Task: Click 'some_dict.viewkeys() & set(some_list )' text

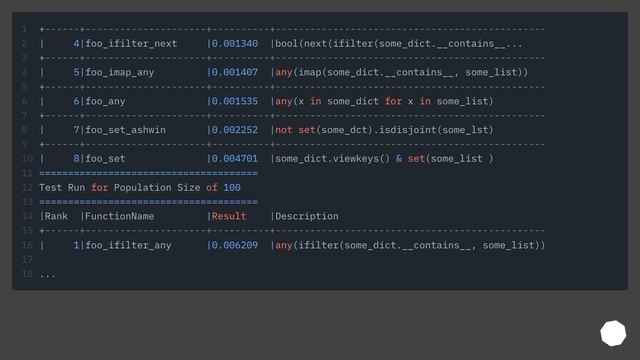Action: pos(384,159)
